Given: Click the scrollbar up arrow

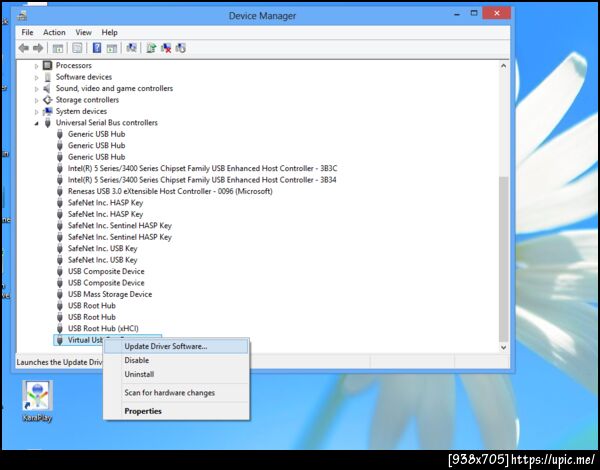Looking at the screenshot, I should pyautogui.click(x=504, y=66).
